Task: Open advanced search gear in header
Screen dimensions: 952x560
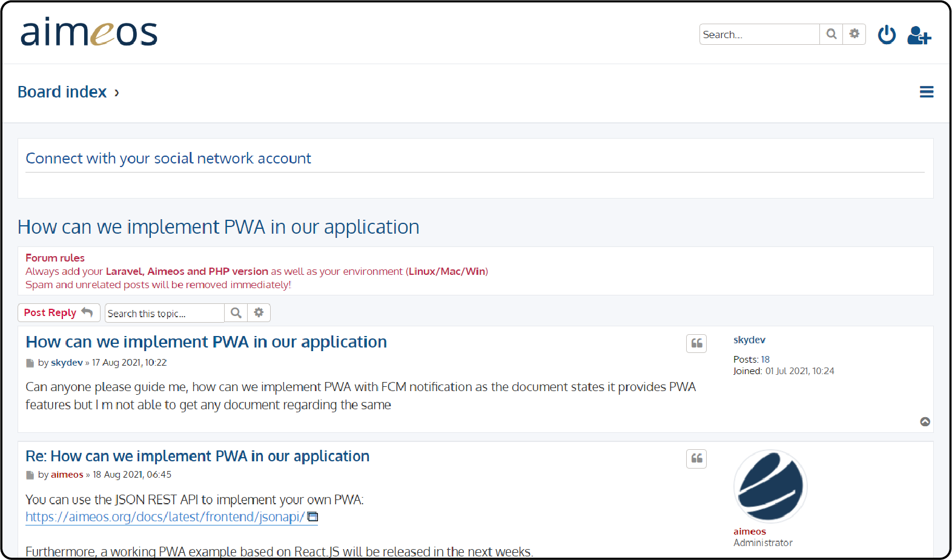Action: coord(854,34)
